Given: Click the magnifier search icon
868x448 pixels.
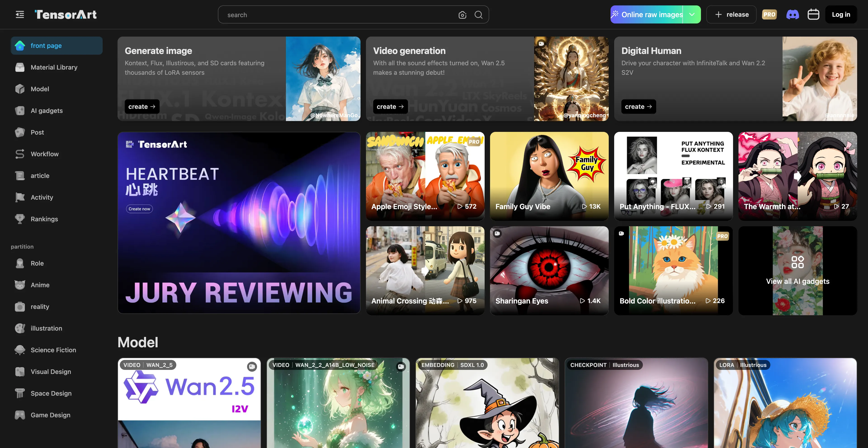Looking at the screenshot, I should [x=479, y=15].
